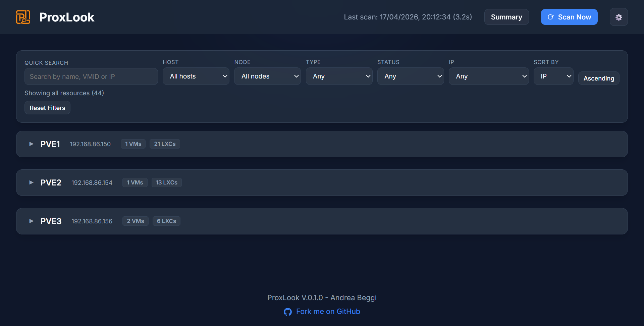Click the expand arrow next to PVE3
Screen dimensions: 644x326
(x=31, y=221)
